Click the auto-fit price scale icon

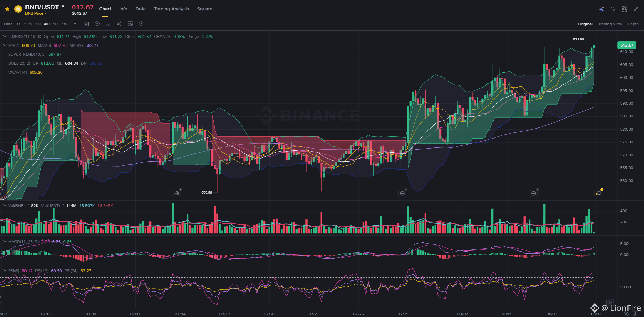pos(635,314)
